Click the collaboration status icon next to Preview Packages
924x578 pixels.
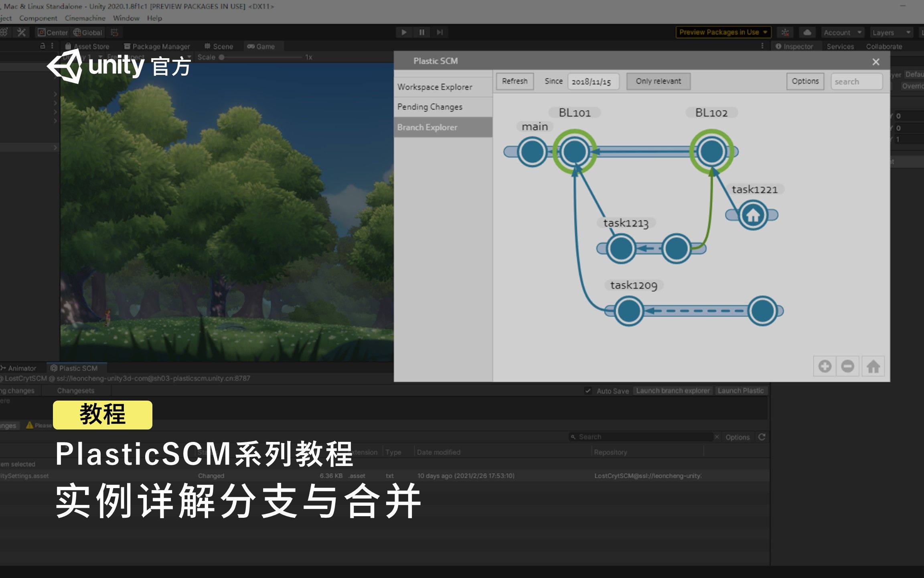click(x=785, y=32)
